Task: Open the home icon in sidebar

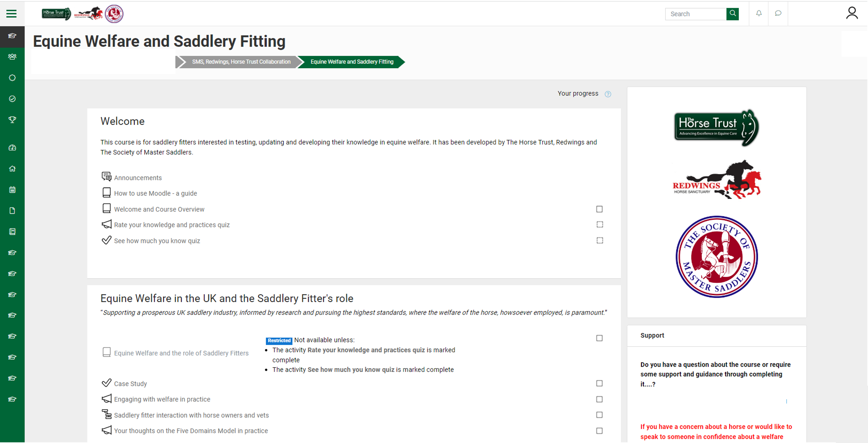Action: click(12, 168)
